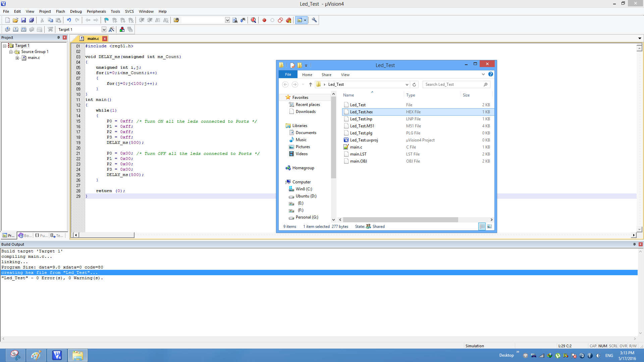Open the find text combo box dropdown arrow
The image size is (644, 362).
[227, 20]
